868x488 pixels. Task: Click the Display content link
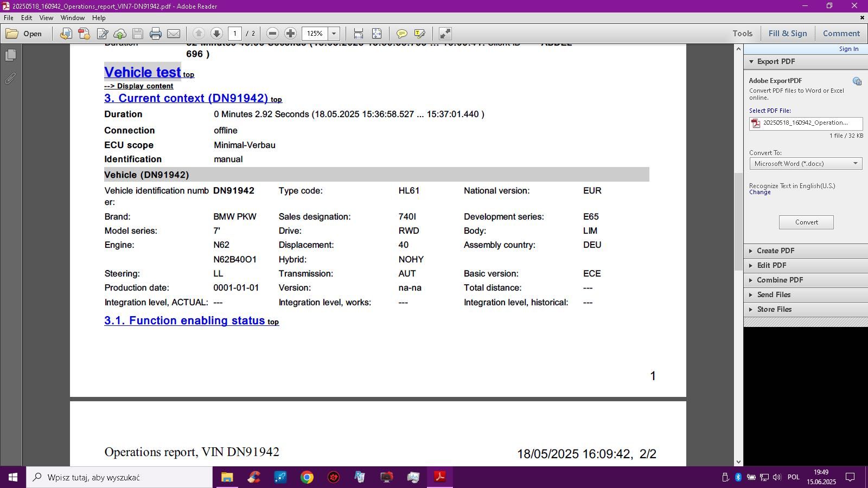[x=139, y=86]
